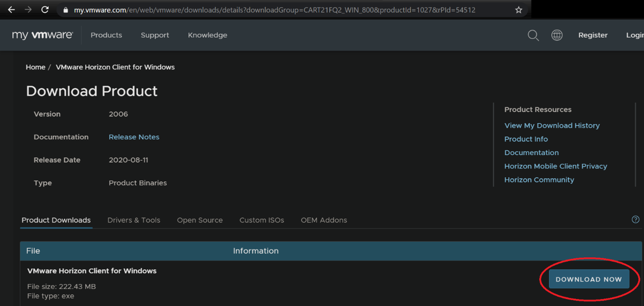
Task: Click the Register link
Action: coord(593,35)
